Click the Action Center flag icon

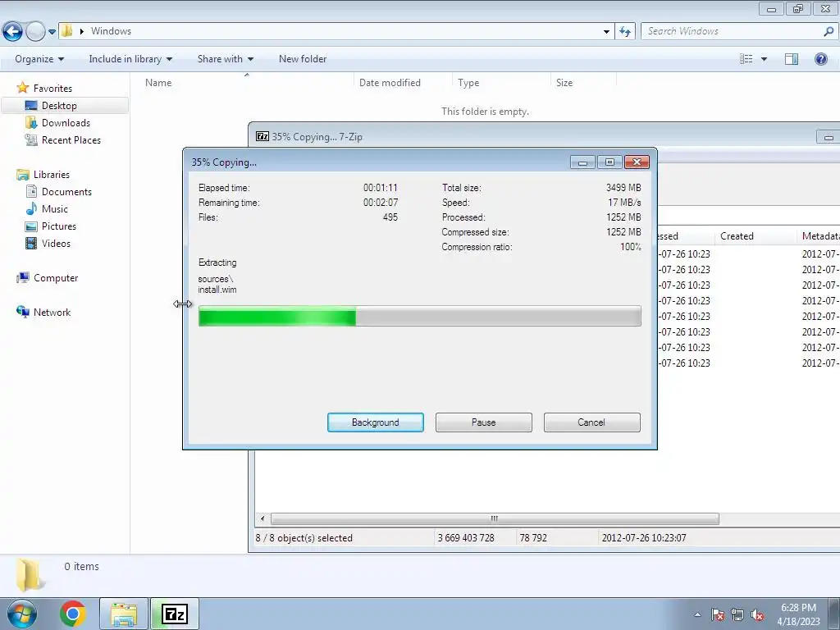(718, 614)
